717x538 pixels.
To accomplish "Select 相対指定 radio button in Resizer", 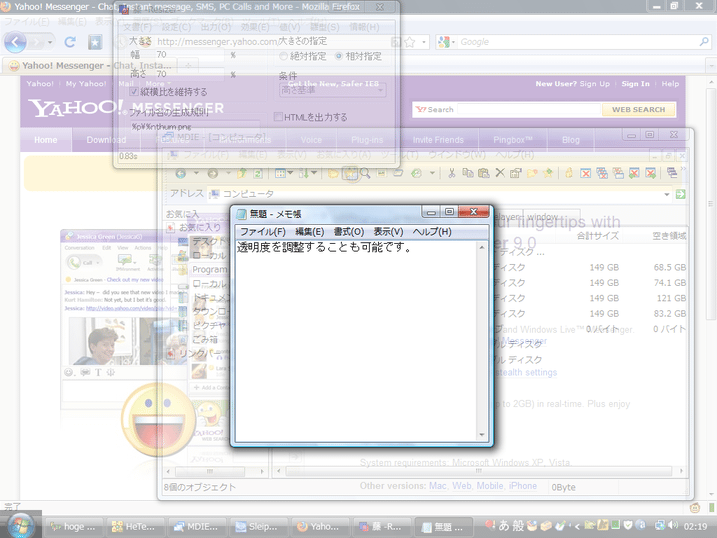I will tap(339, 56).
